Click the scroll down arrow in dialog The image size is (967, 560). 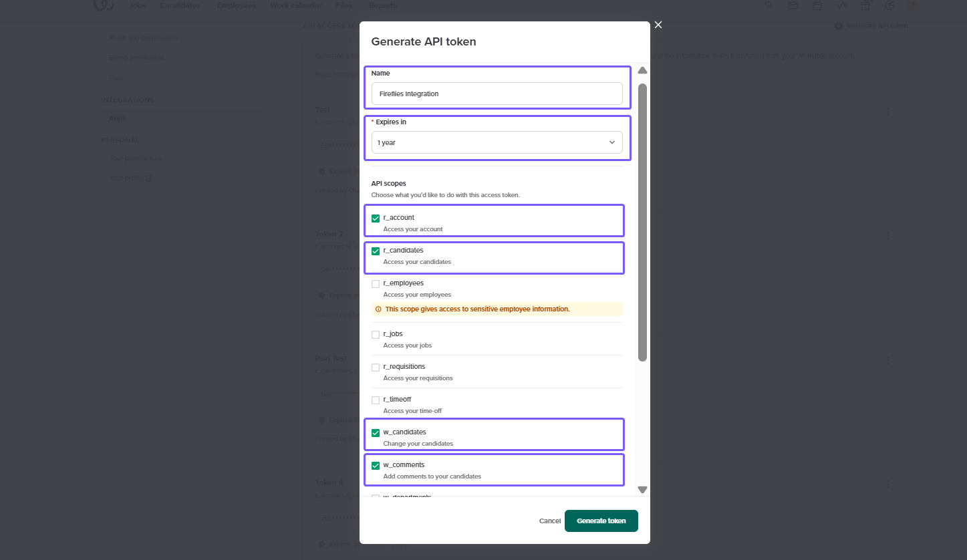[642, 490]
